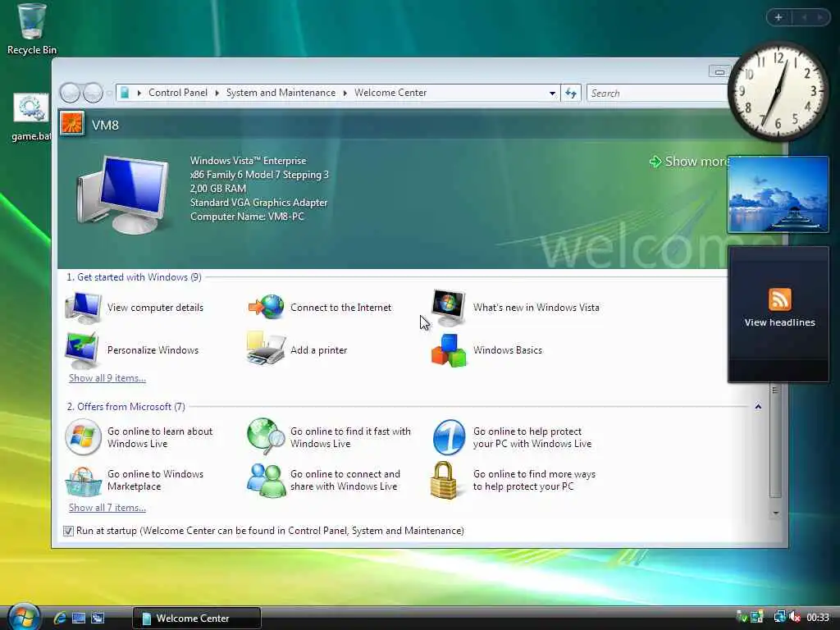
Task: Click the analog clock gadget
Action: (x=778, y=92)
